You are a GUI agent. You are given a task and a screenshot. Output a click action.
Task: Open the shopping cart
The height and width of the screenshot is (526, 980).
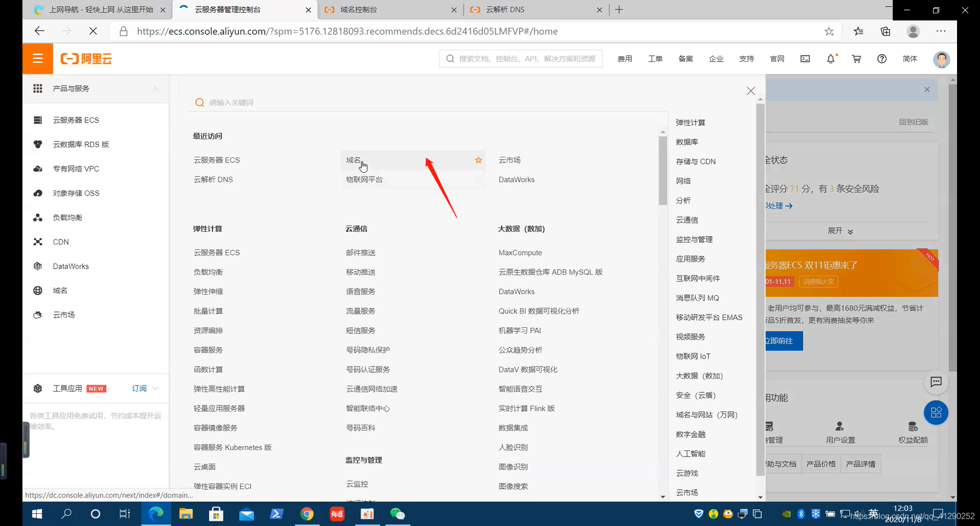point(856,58)
